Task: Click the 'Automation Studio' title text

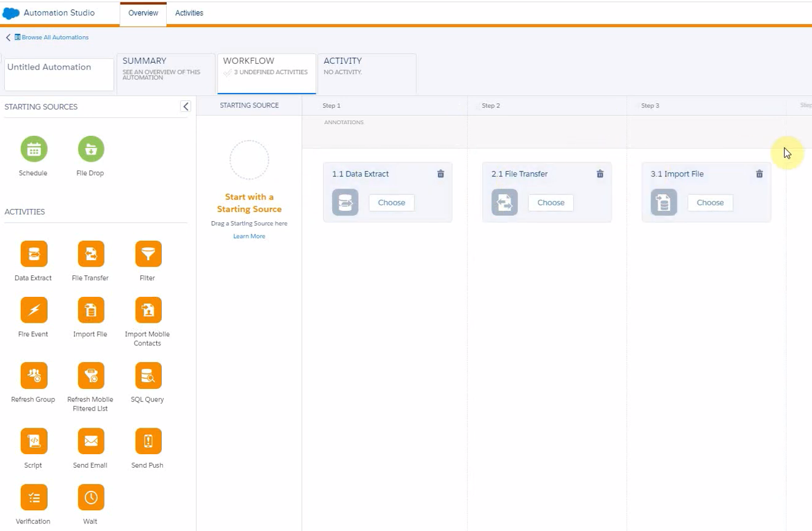Action: [x=60, y=13]
